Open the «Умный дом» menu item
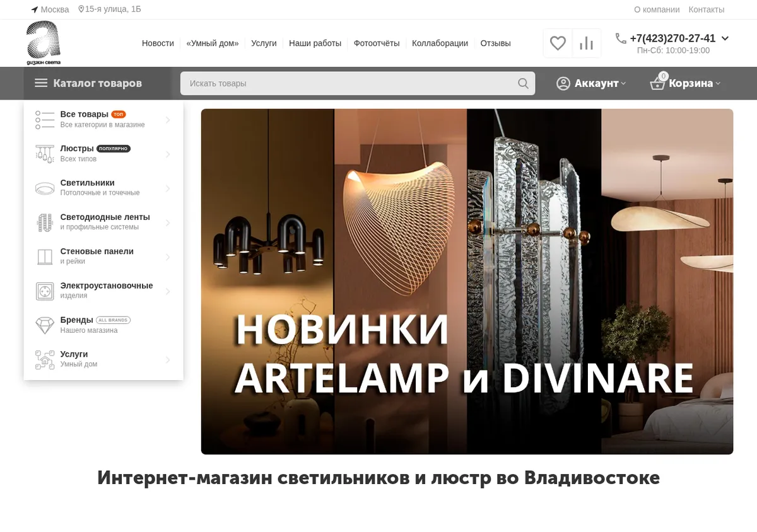 213,43
